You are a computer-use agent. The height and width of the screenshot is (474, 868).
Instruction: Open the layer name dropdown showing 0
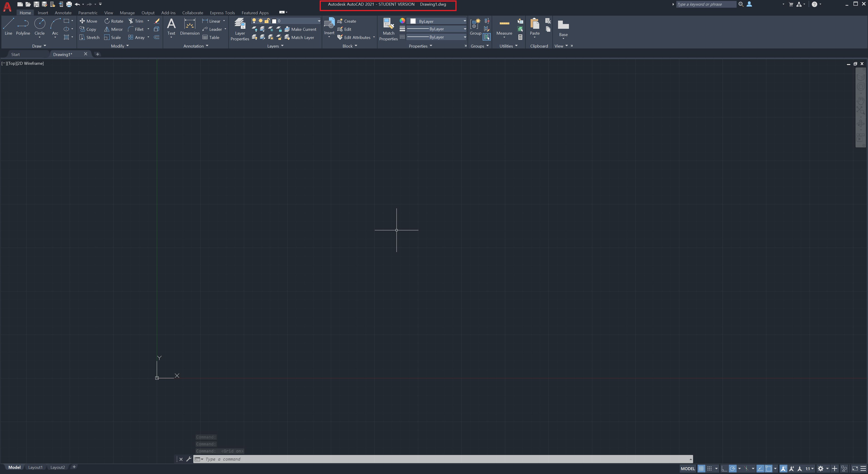pyautogui.click(x=297, y=21)
